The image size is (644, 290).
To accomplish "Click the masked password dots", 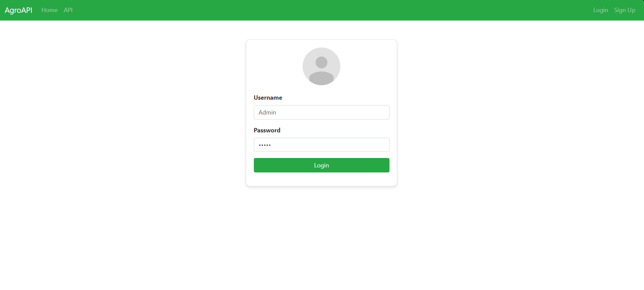I will pyautogui.click(x=265, y=145).
